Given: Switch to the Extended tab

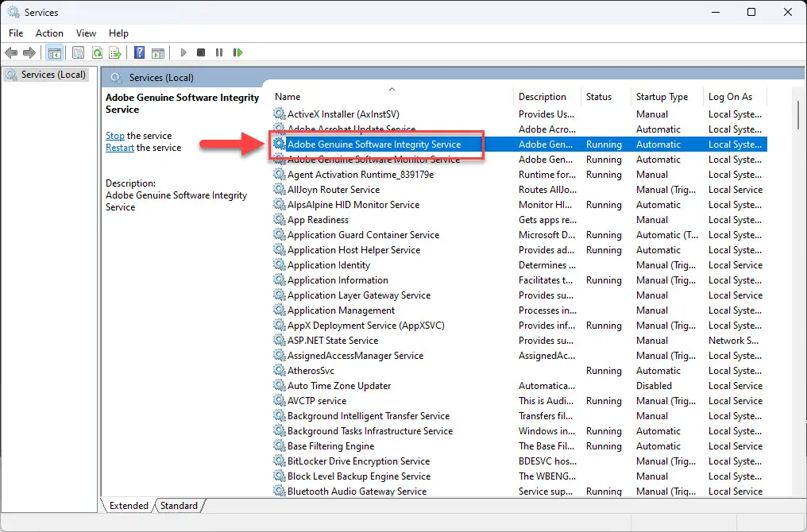Looking at the screenshot, I should pyautogui.click(x=129, y=506).
